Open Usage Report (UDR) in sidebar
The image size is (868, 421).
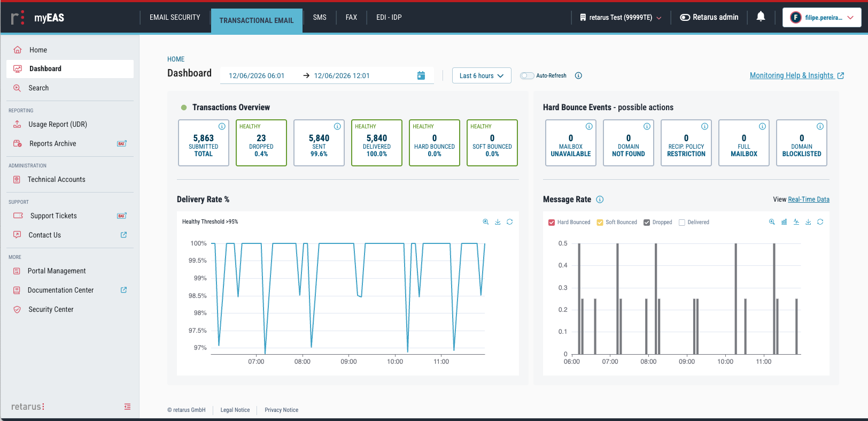pos(58,124)
